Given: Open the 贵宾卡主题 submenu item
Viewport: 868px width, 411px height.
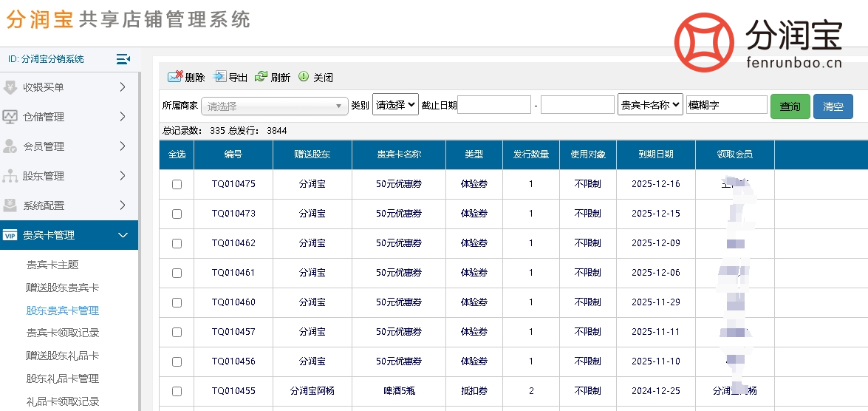Looking at the screenshot, I should coord(52,265).
